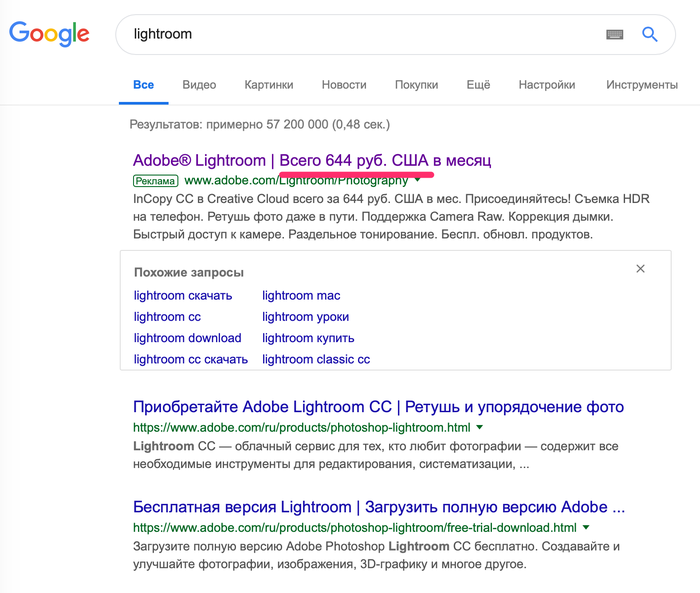Select related query lightroom mac

coord(301,296)
